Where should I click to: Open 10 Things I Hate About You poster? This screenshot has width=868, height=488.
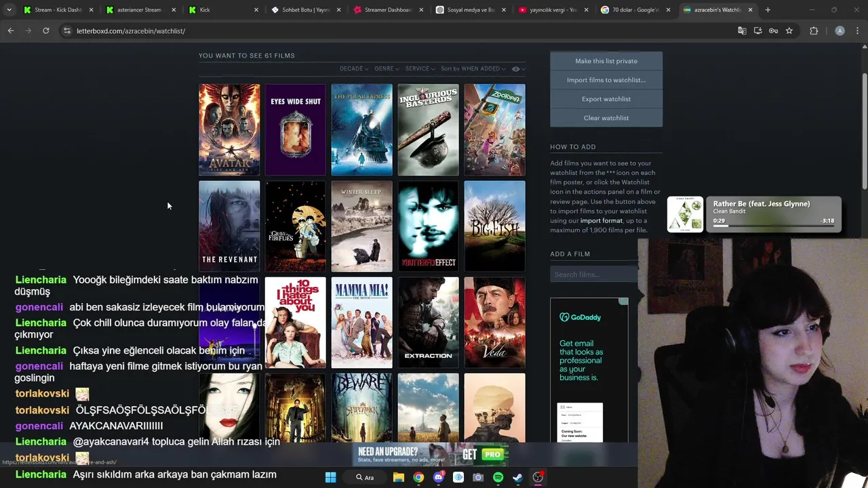296,322
